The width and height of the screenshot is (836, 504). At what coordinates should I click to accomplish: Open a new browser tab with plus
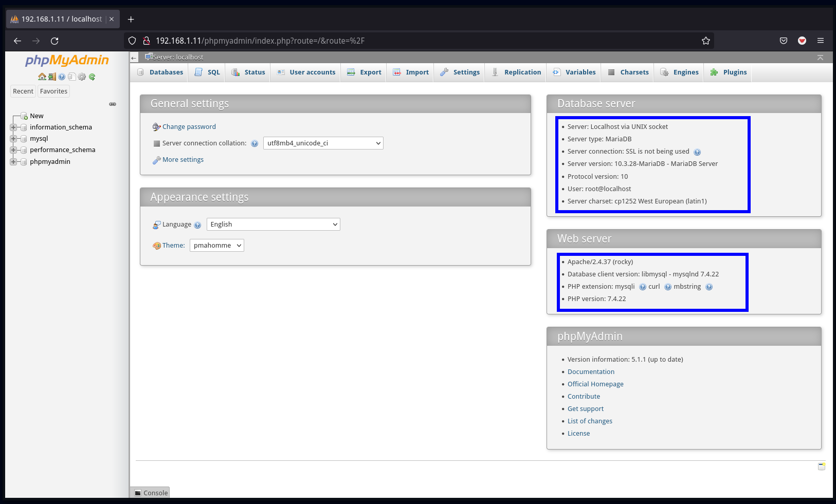click(131, 19)
